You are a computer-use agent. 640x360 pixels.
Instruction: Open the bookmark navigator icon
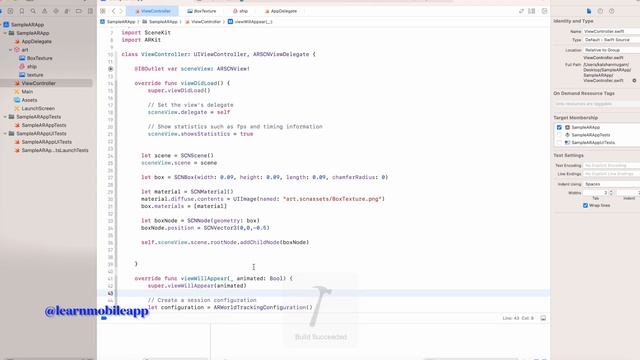point(22,11)
